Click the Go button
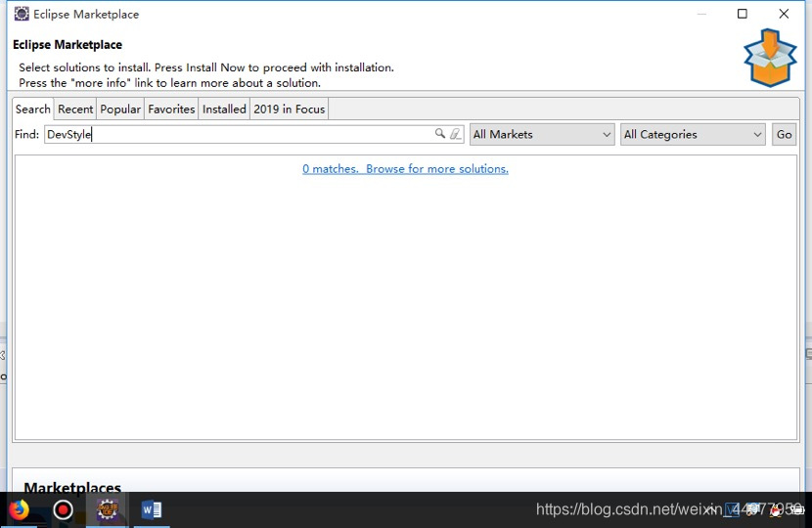812x528 pixels. point(784,135)
